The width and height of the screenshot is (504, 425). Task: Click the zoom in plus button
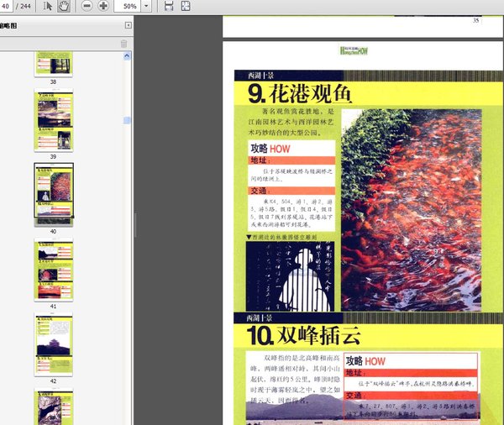(103, 6)
